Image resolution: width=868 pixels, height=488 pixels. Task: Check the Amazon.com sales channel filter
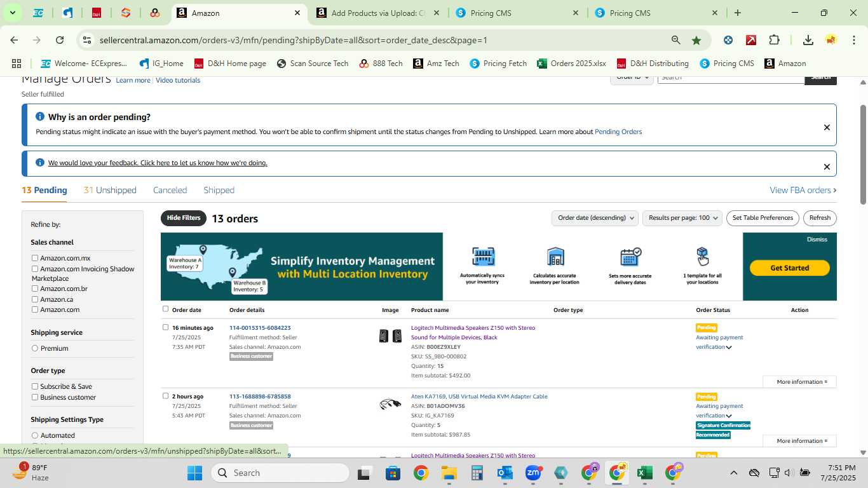click(x=35, y=309)
